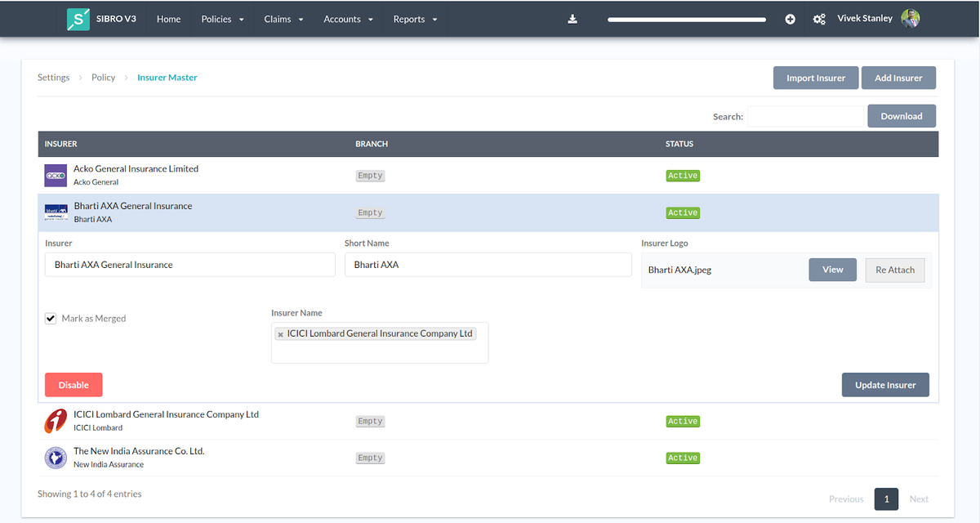Screen dimensions: 980x523
Task: Click Vivek Stanley's profile avatar
Action: click(x=910, y=19)
